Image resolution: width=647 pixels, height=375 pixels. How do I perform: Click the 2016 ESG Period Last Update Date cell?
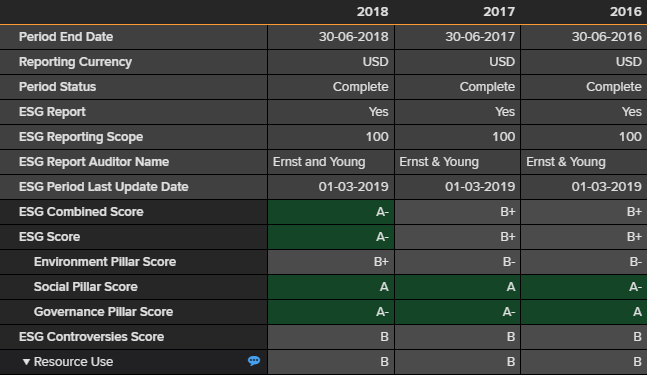click(584, 187)
